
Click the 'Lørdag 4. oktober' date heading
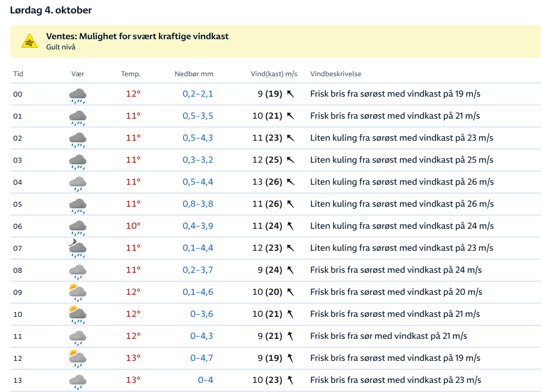(x=51, y=10)
